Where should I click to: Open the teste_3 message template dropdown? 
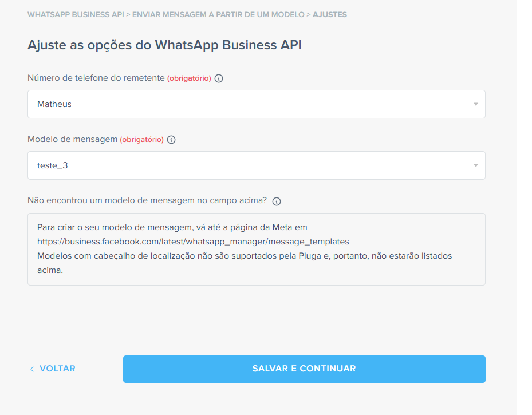pos(252,165)
